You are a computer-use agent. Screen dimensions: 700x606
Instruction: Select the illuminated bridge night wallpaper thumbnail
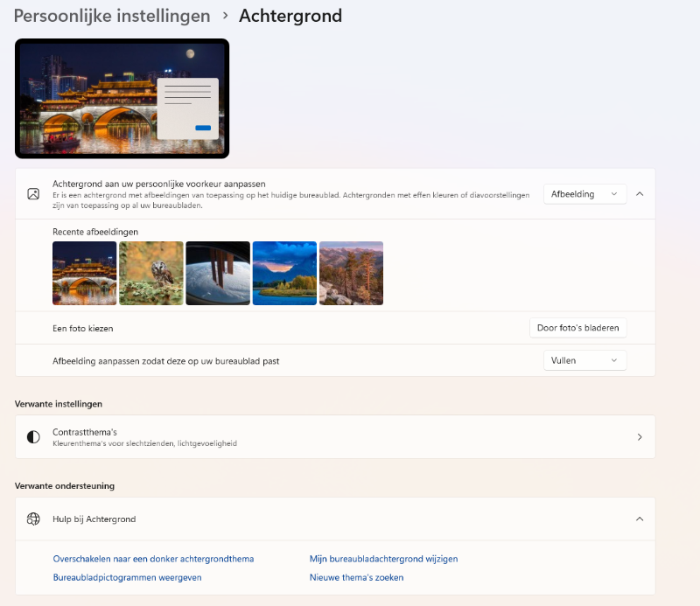85,273
